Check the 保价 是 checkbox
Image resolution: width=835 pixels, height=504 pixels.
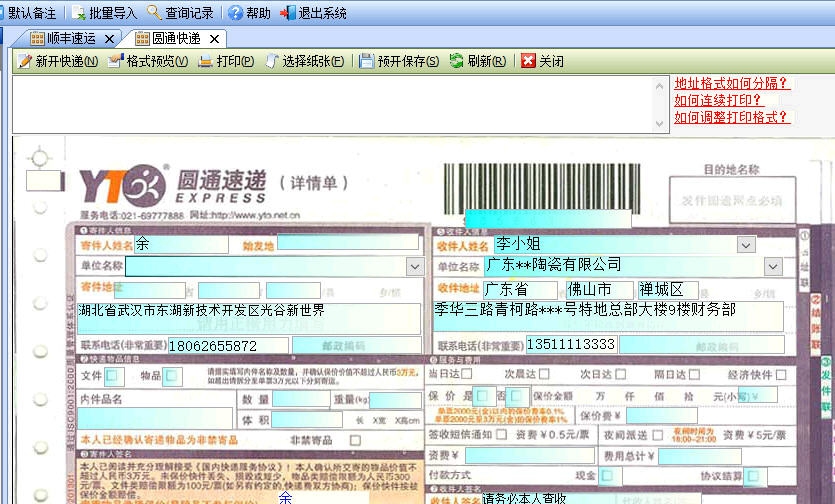(483, 396)
